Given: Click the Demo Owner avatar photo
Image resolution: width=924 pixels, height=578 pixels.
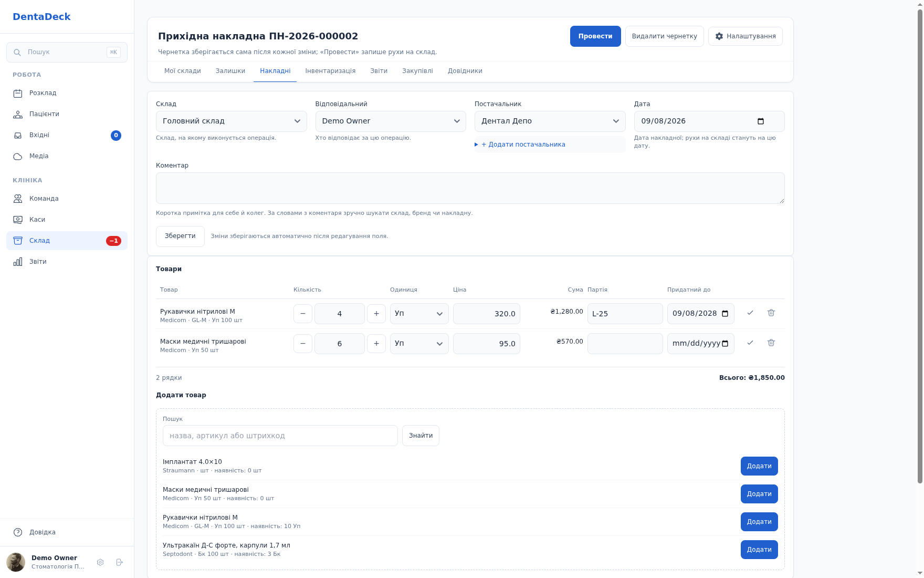Looking at the screenshot, I should [16, 562].
